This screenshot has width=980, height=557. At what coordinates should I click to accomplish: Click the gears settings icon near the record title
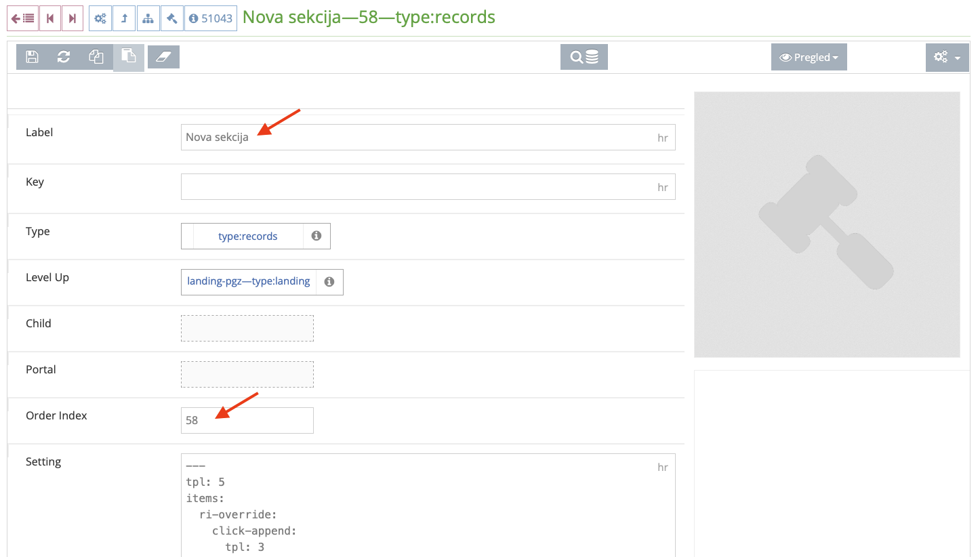[100, 18]
